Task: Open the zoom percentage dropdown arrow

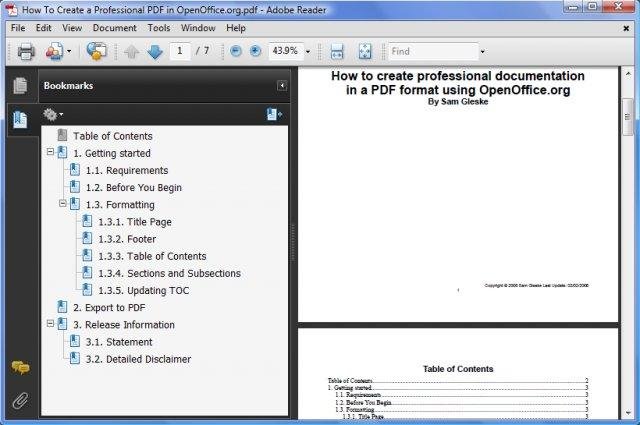Action: pos(308,51)
